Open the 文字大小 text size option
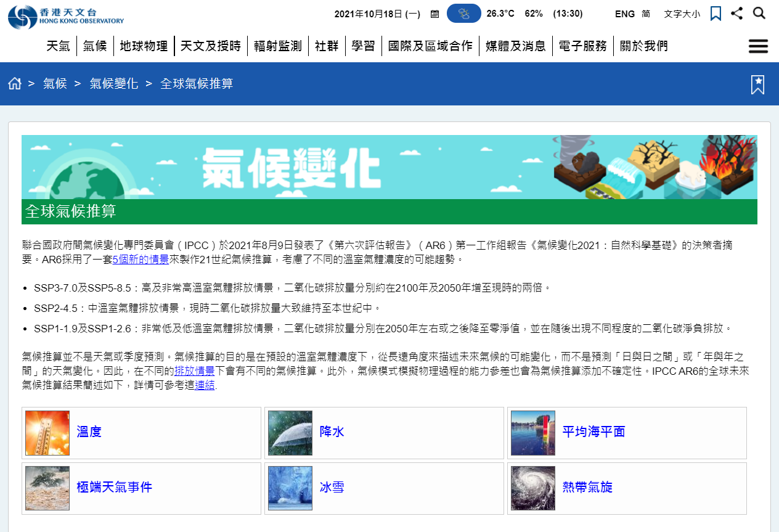The image size is (779, 532). pos(682,14)
